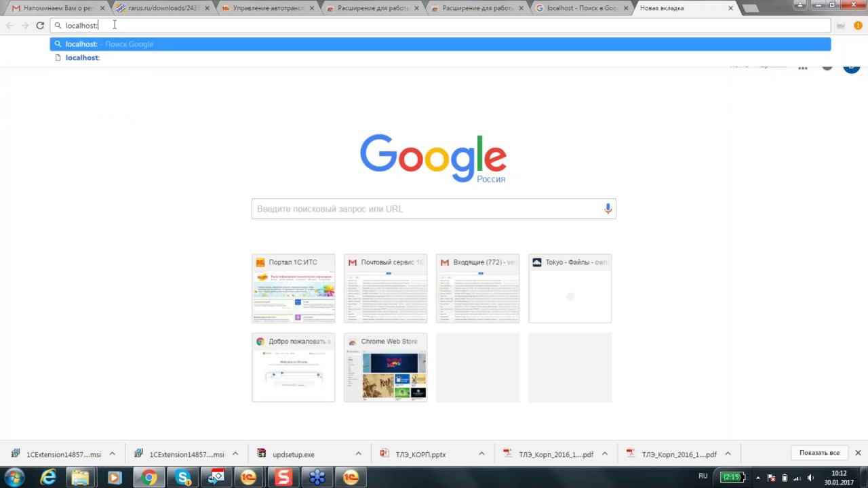This screenshot has width=868, height=488.
Task: Open the blue snowflake app on the taskbar
Action: 317,477
